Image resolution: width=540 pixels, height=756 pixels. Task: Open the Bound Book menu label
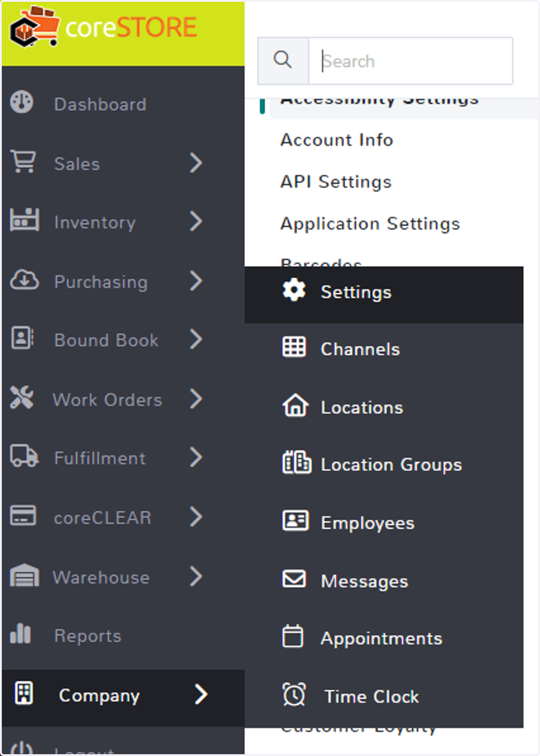click(106, 340)
